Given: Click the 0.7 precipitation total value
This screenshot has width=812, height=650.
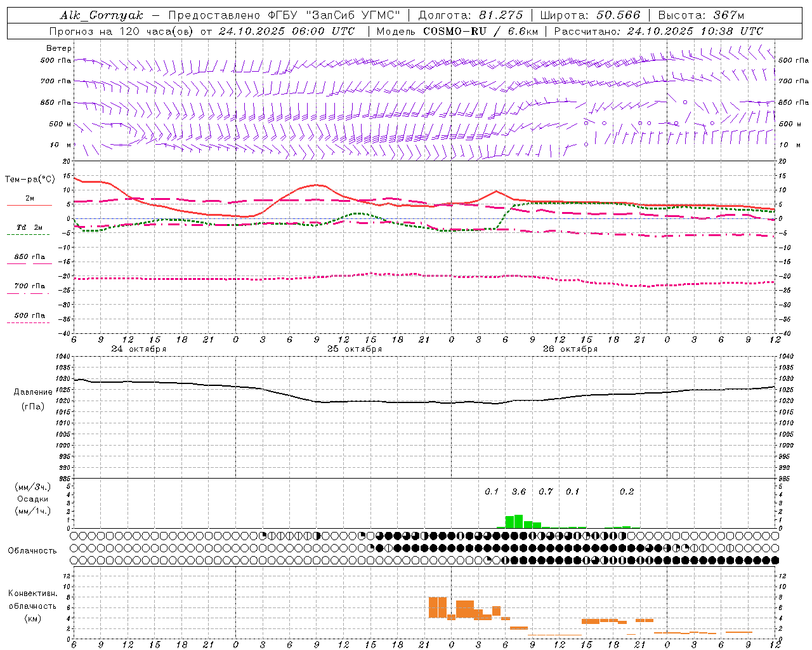Looking at the screenshot, I should [546, 491].
